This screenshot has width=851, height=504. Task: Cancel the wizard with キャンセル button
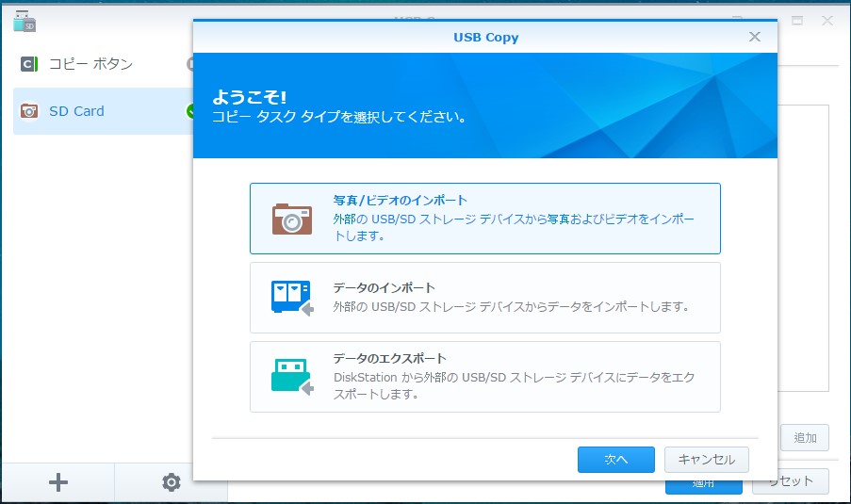[x=707, y=460]
